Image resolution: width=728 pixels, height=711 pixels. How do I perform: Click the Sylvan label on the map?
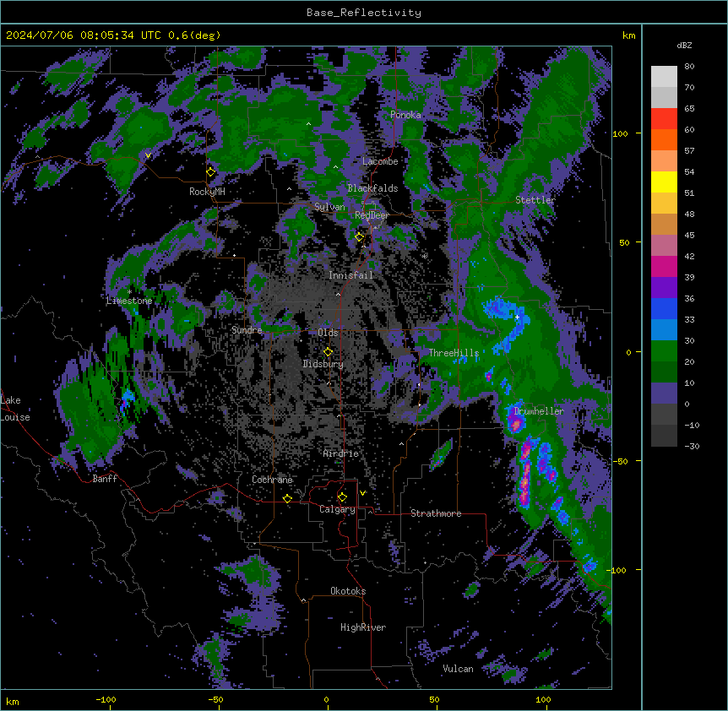pos(329,207)
